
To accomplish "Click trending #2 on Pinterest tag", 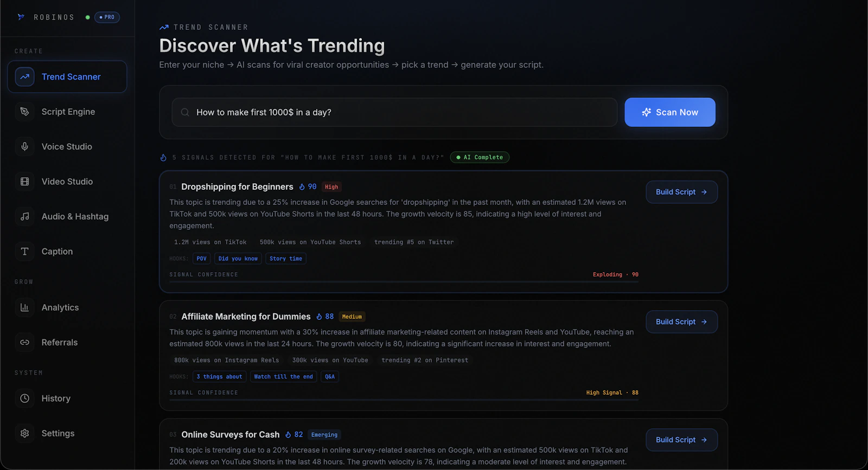I will [x=425, y=360].
